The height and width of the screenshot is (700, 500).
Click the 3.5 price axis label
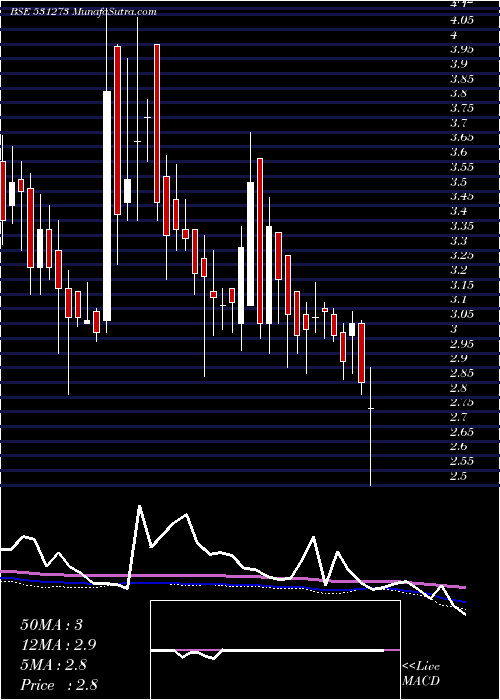coord(458,182)
